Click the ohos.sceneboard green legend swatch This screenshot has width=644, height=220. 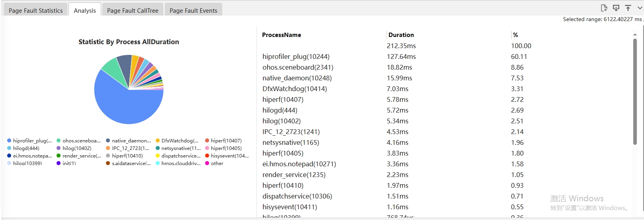(x=59, y=141)
